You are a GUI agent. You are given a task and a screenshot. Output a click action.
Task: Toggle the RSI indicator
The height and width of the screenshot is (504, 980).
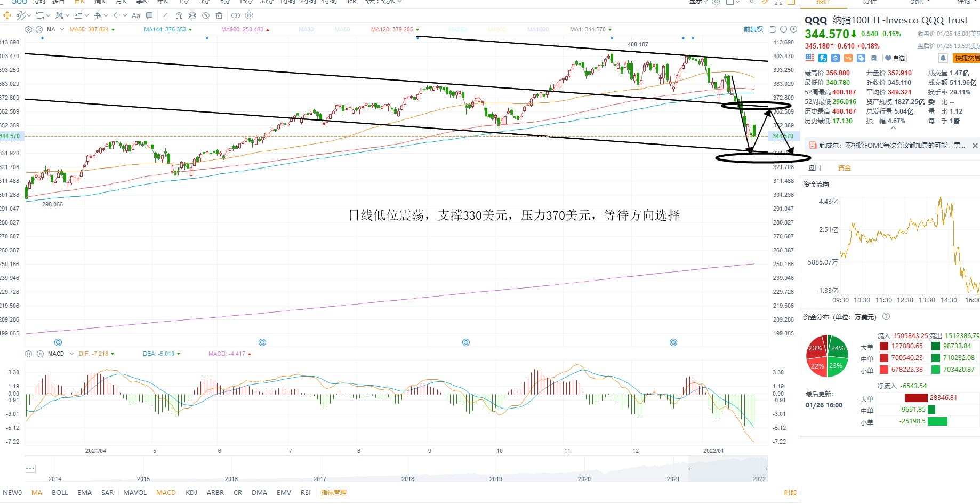pyautogui.click(x=306, y=492)
